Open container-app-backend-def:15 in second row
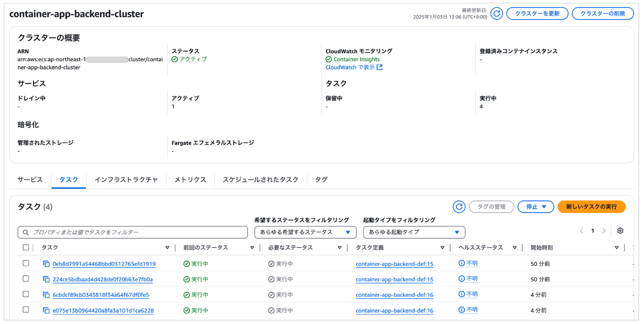The image size is (644, 324). pyautogui.click(x=394, y=279)
